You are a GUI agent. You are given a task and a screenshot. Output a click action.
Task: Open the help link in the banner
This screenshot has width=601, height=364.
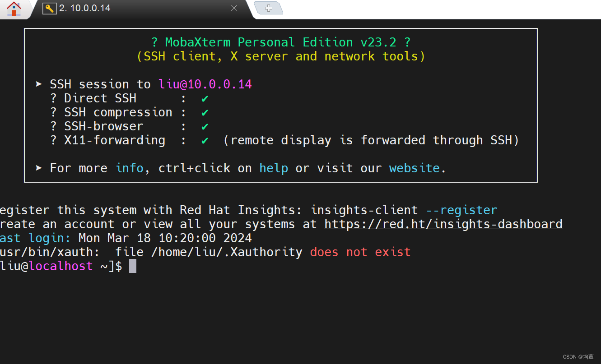[273, 168]
